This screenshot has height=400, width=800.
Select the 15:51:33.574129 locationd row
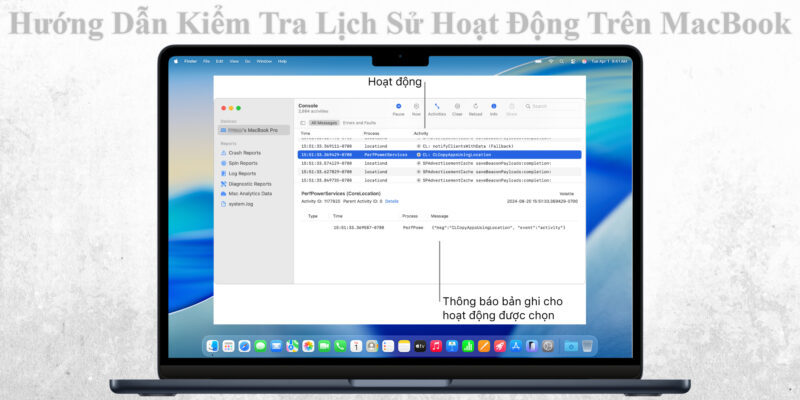tap(439, 163)
